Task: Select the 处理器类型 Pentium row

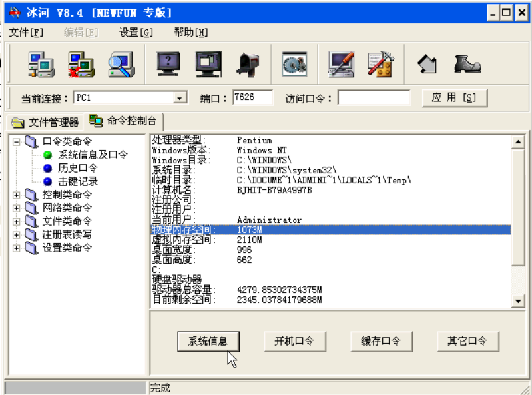Action: (331, 140)
